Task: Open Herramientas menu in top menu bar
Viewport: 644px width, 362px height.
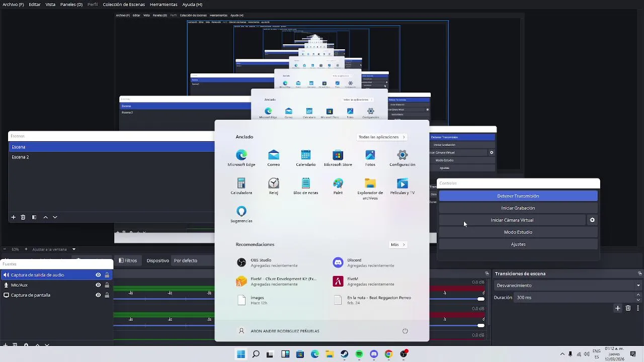Action: pyautogui.click(x=164, y=5)
